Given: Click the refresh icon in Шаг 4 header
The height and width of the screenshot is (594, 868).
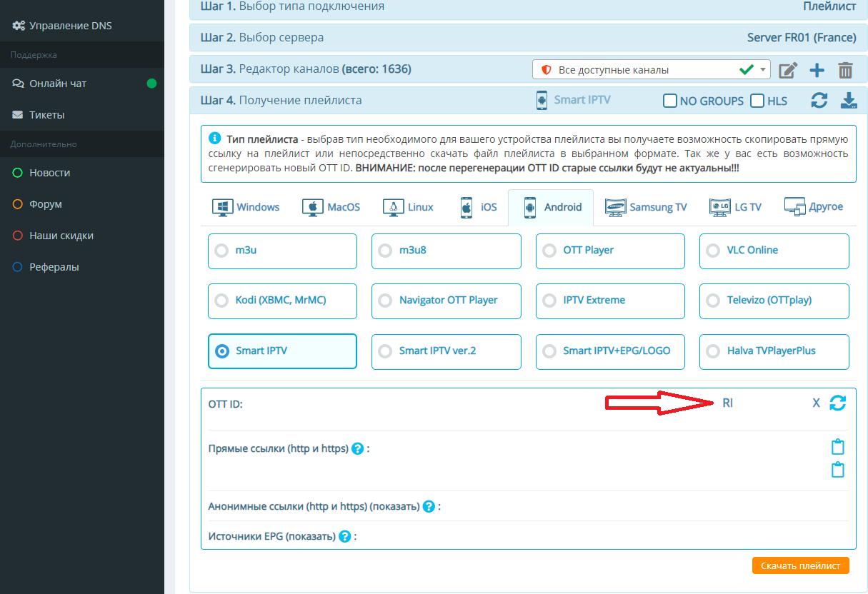Looking at the screenshot, I should pyautogui.click(x=819, y=101).
